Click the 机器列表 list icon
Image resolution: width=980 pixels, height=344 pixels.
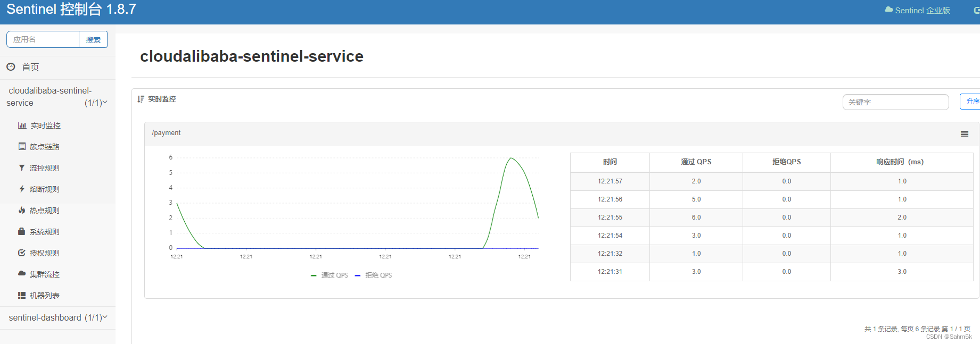[22, 295]
